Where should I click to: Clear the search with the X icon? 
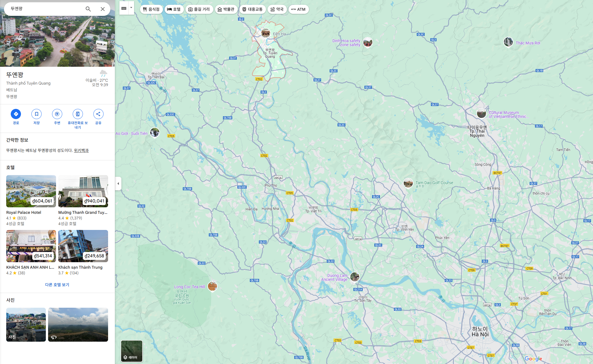103,9
